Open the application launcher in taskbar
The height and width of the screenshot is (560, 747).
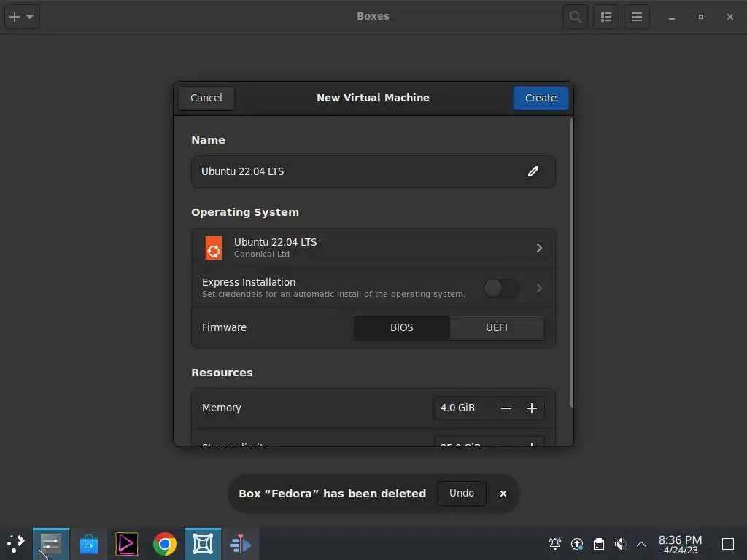16,544
